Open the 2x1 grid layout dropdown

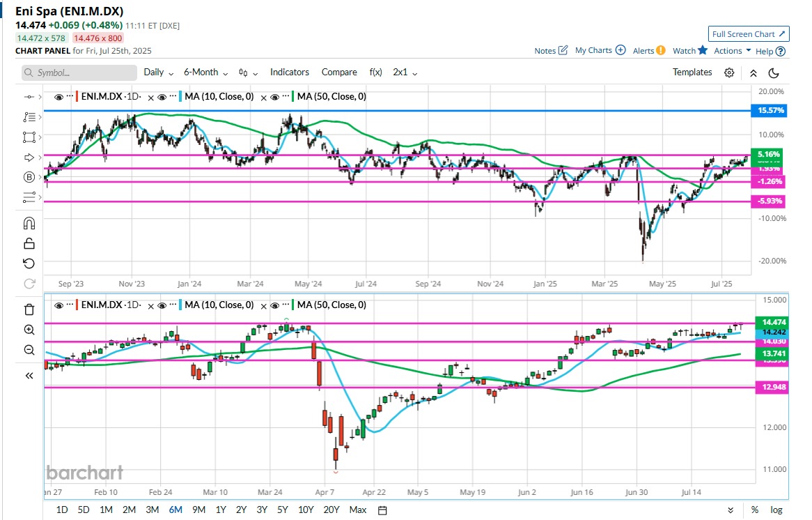point(405,72)
